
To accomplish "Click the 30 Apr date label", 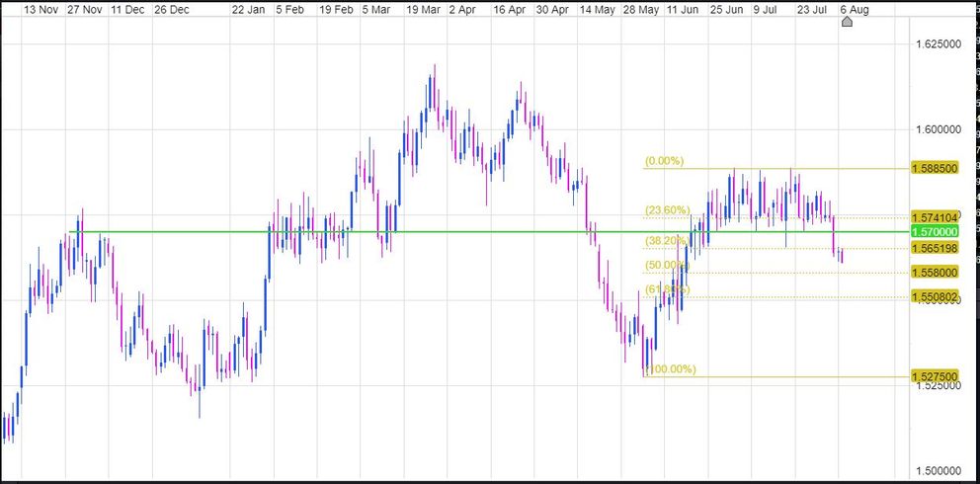I will click(x=553, y=10).
